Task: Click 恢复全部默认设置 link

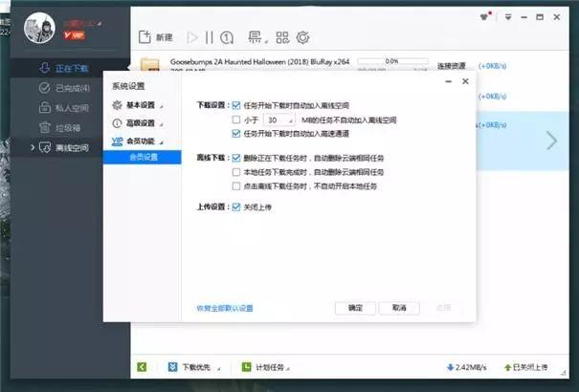Action: tap(225, 308)
